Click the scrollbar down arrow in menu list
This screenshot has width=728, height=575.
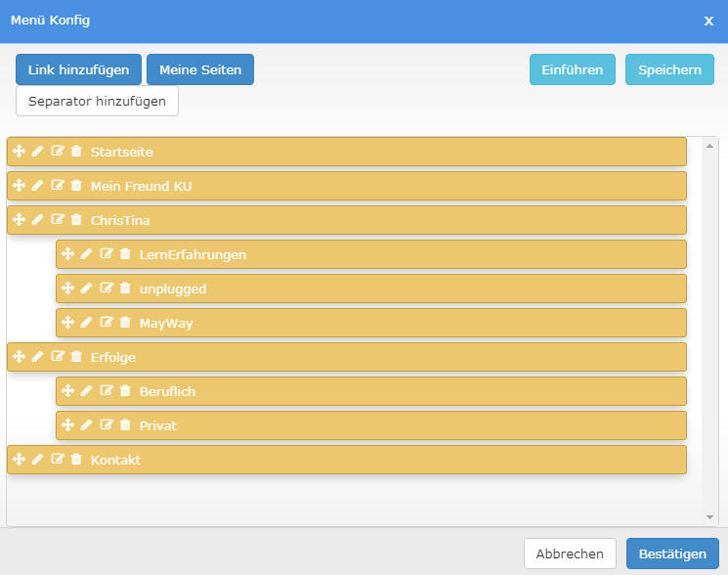[x=709, y=516]
